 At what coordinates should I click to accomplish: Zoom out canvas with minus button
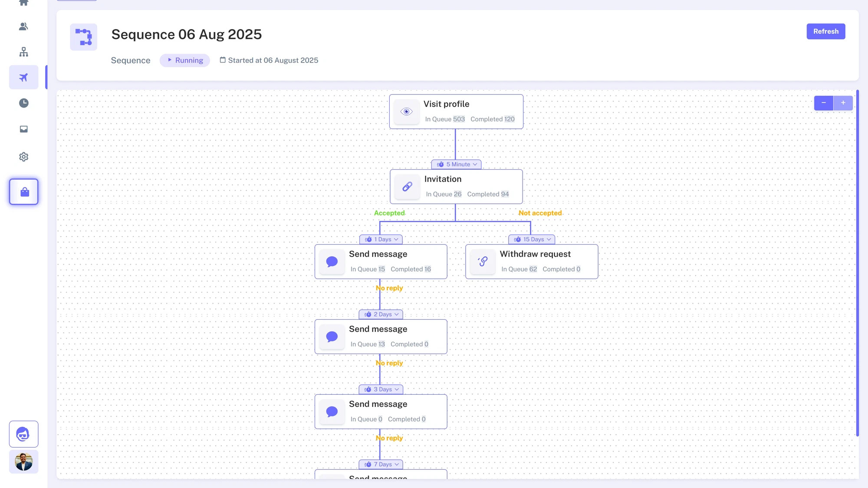pos(823,103)
